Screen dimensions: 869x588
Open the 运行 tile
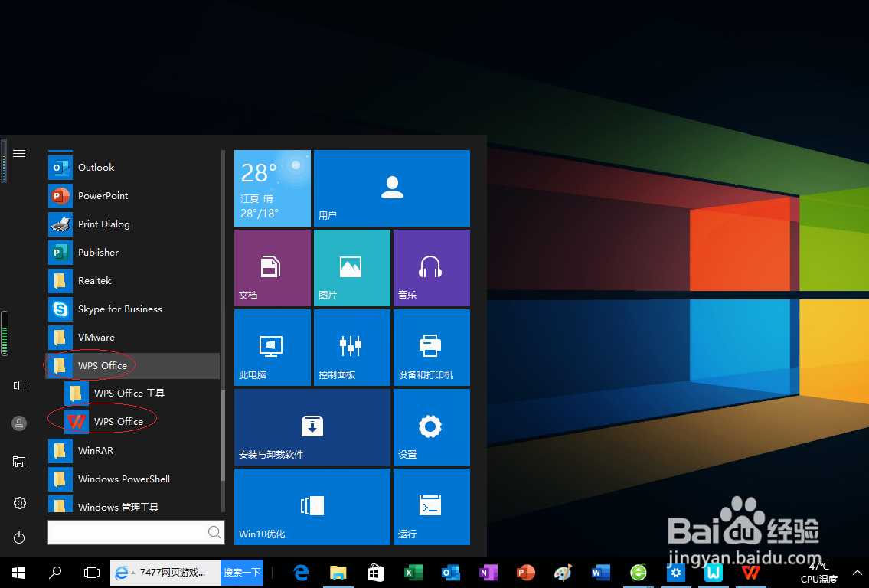[432, 507]
